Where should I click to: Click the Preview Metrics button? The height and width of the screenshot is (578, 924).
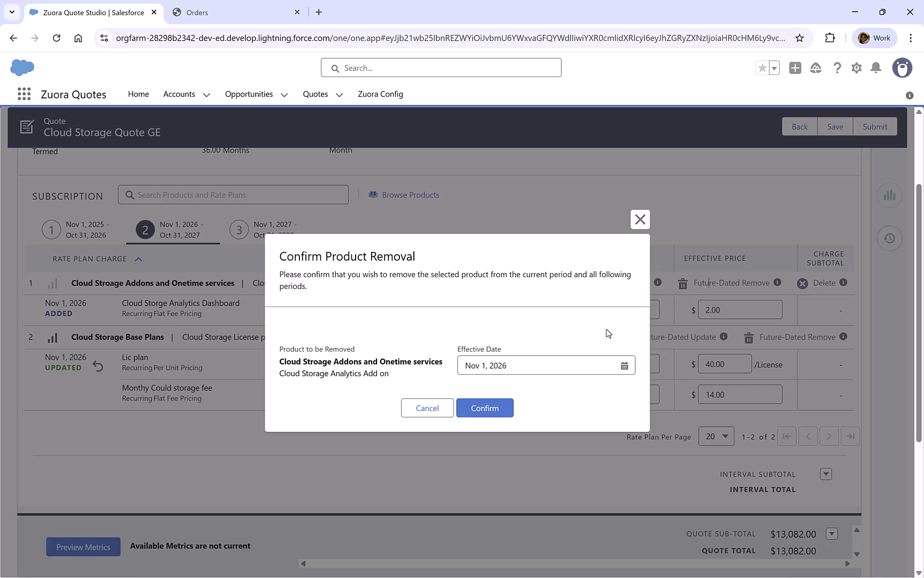coord(83,546)
